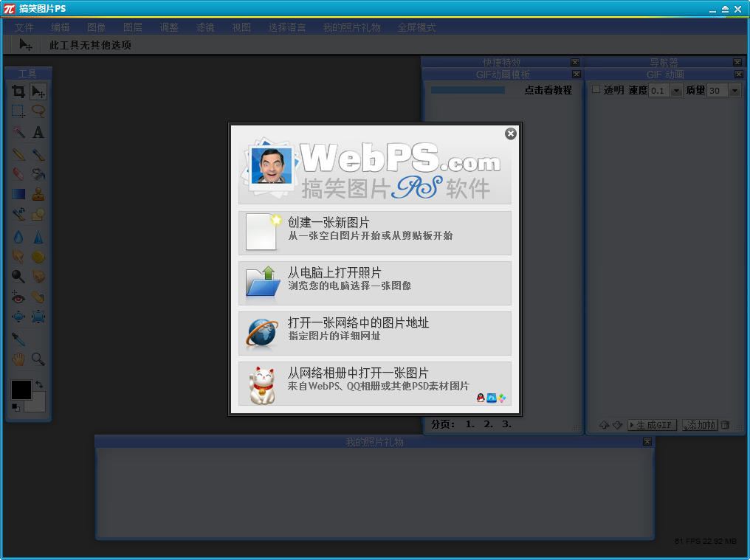This screenshot has width=750, height=560.
Task: Open the 速度 dropdown showing 0.1
Action: tap(676, 91)
